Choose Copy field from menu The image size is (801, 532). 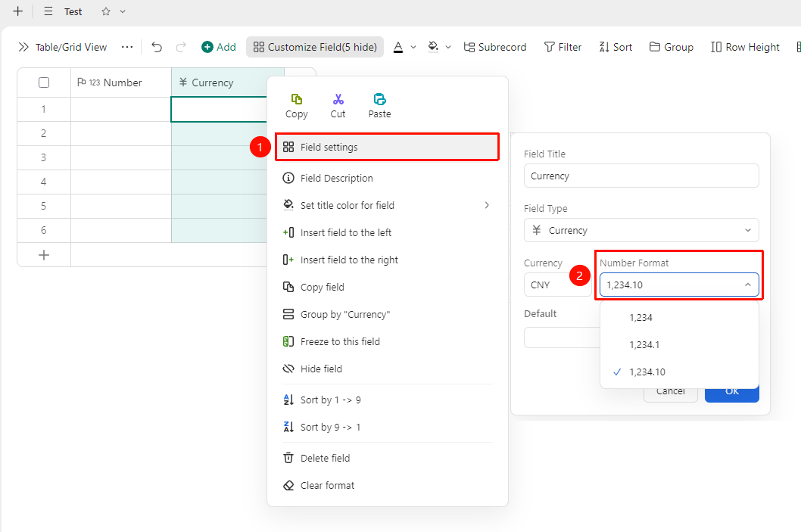click(387, 288)
